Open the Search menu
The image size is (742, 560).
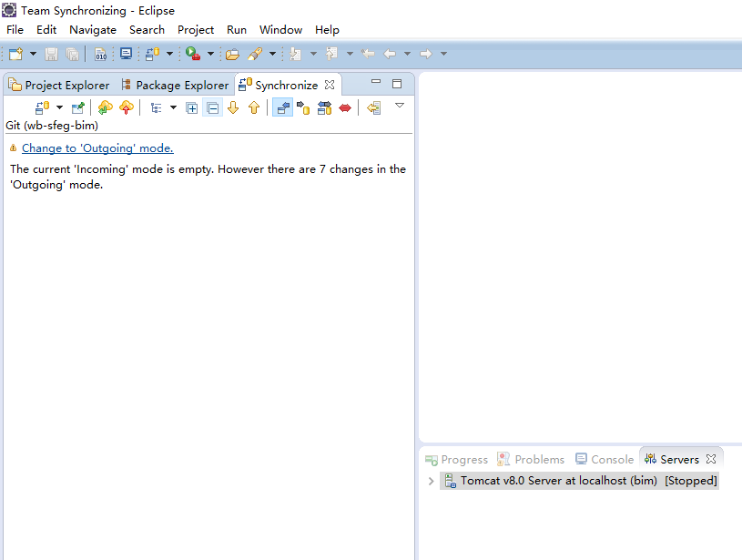click(147, 30)
